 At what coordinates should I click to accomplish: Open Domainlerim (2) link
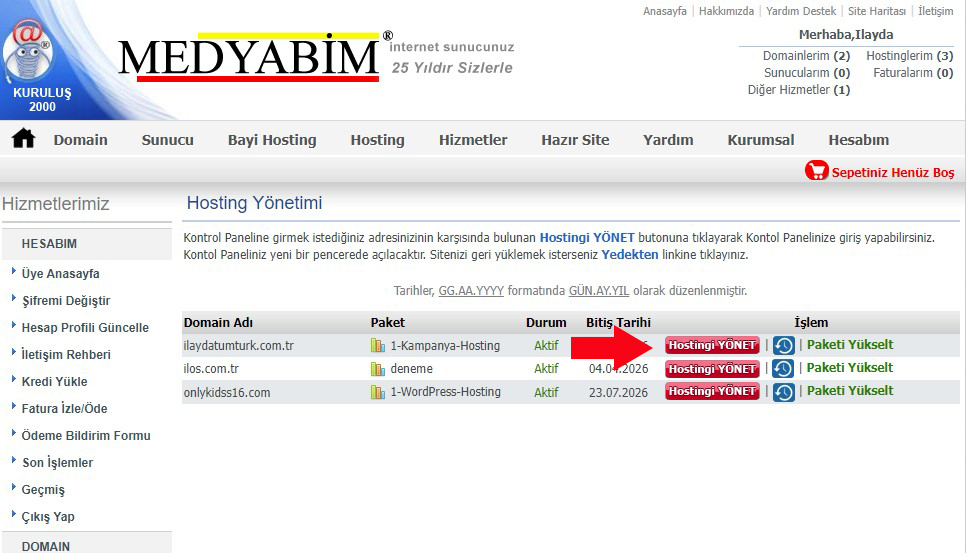806,56
